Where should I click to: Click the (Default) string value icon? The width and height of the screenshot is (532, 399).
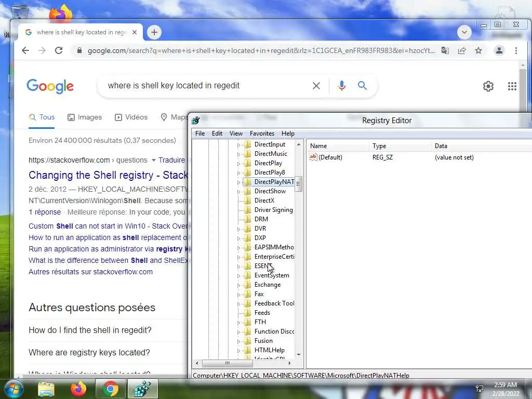coord(313,157)
